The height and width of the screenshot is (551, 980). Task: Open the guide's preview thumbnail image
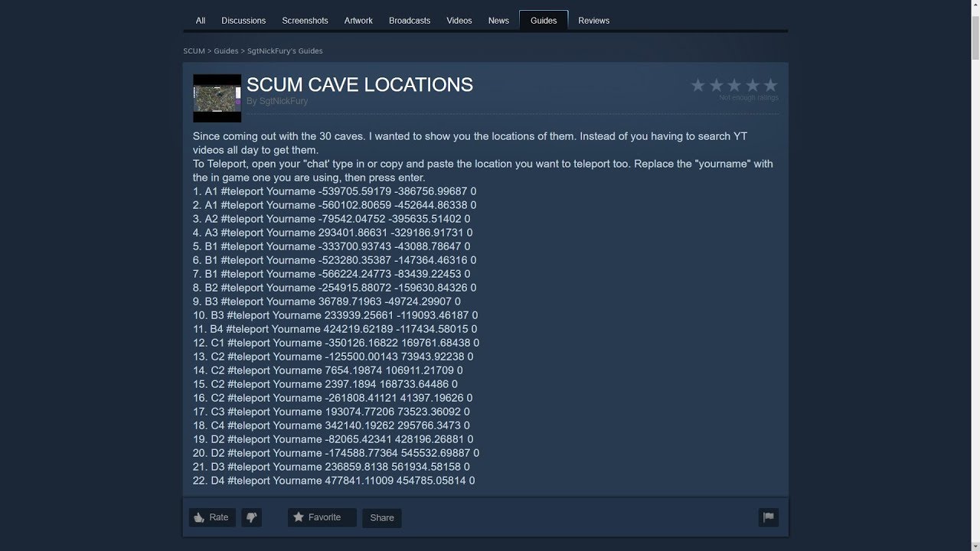217,98
